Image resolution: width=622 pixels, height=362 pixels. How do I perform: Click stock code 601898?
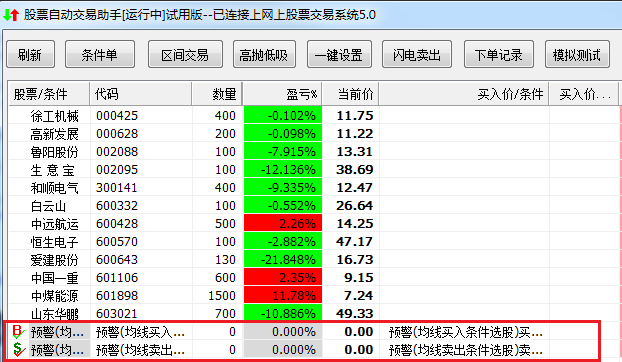coord(117,295)
